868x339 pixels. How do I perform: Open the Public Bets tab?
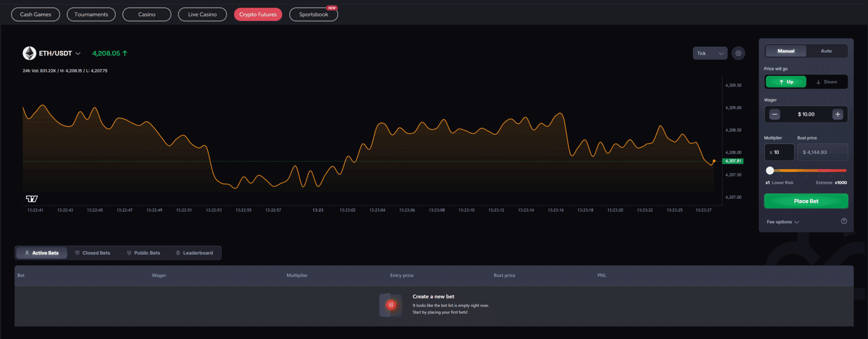click(x=143, y=253)
